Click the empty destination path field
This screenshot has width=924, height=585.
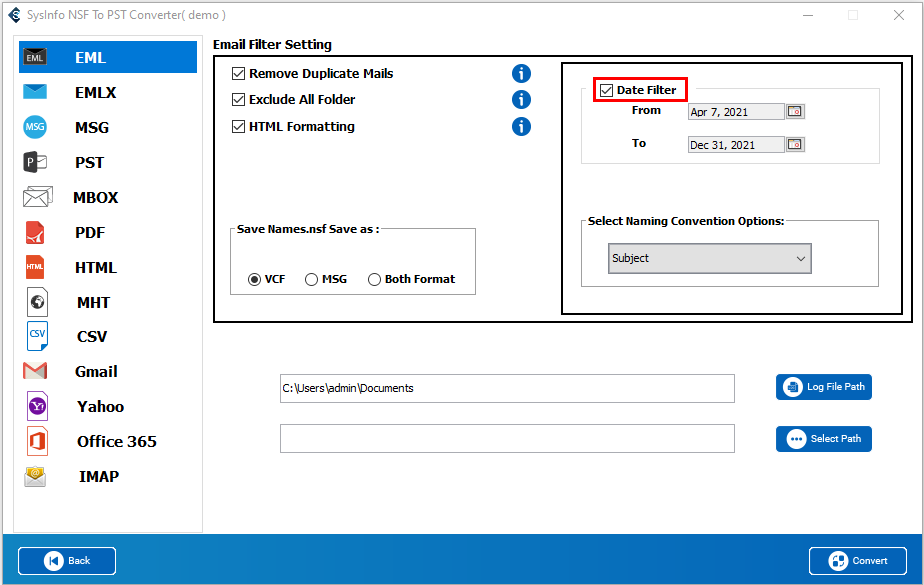[x=506, y=439]
